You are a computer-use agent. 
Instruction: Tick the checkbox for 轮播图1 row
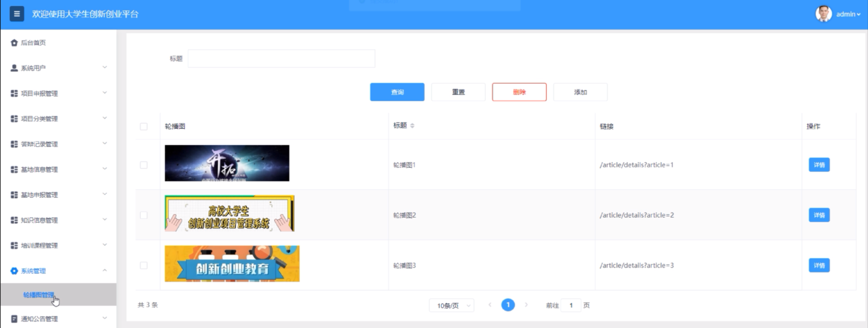point(144,165)
